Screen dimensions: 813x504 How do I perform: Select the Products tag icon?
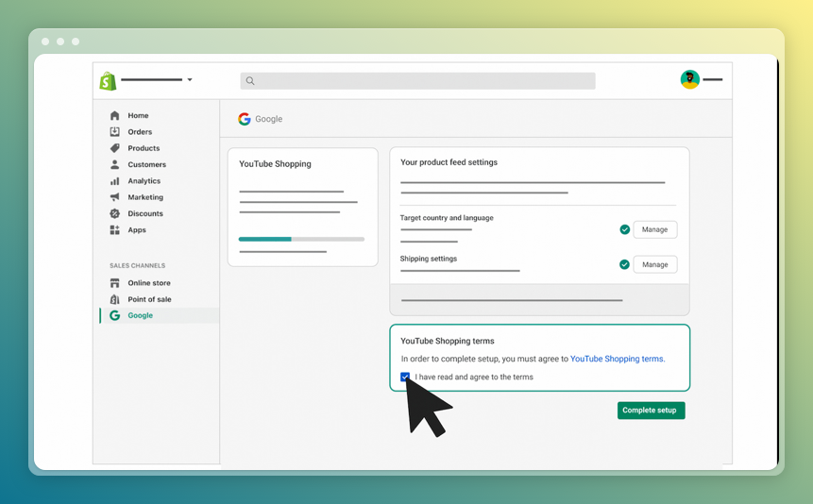115,148
